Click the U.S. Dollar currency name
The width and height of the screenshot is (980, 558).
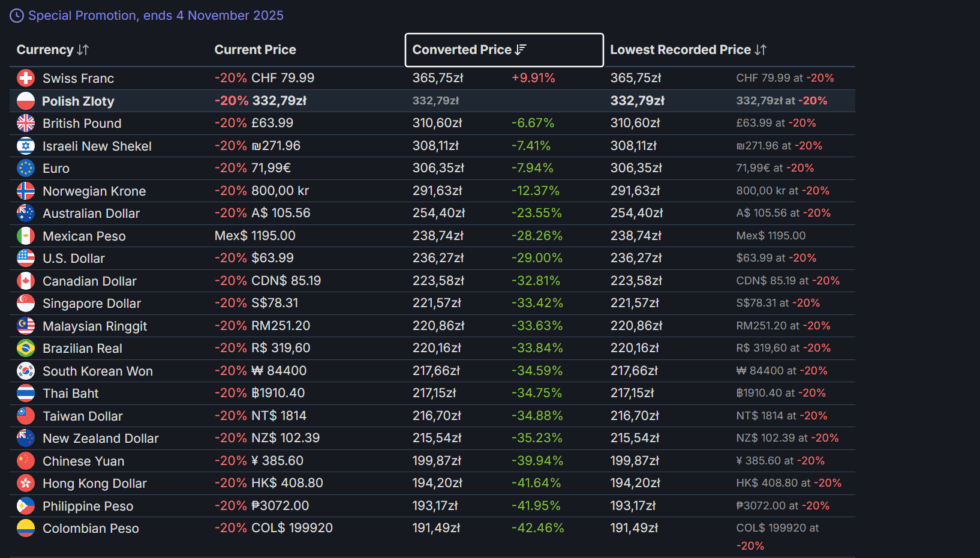click(x=73, y=259)
